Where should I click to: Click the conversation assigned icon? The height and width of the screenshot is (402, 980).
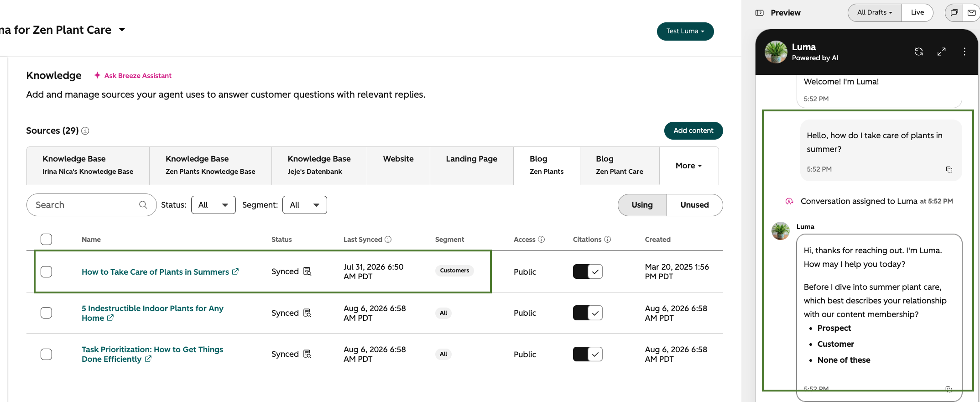(x=789, y=201)
